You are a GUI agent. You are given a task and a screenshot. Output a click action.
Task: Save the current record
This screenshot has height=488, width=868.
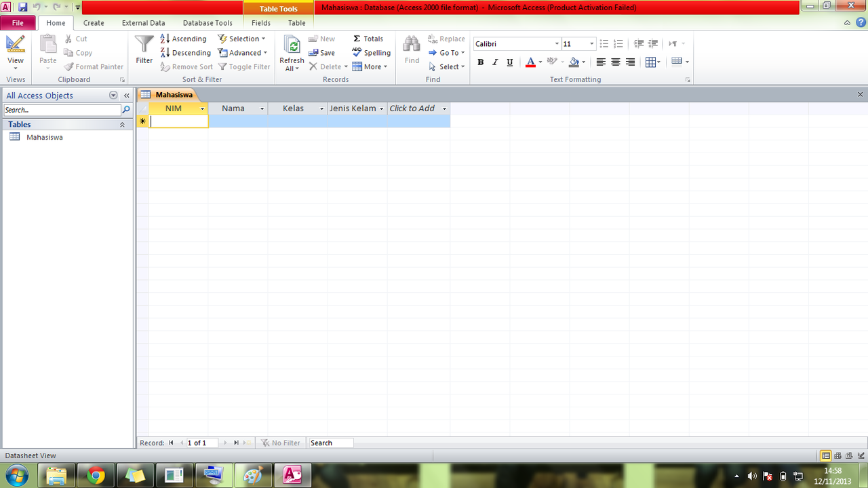321,53
